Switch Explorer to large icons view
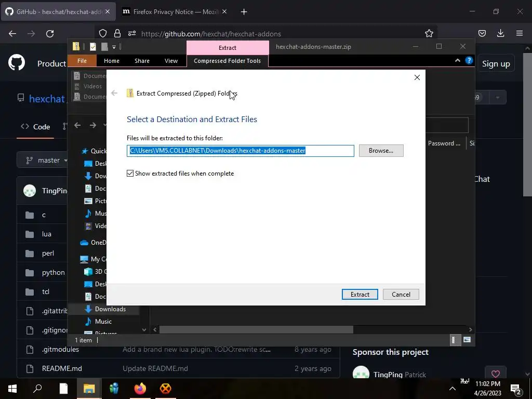This screenshot has width=532, height=399. (x=467, y=340)
